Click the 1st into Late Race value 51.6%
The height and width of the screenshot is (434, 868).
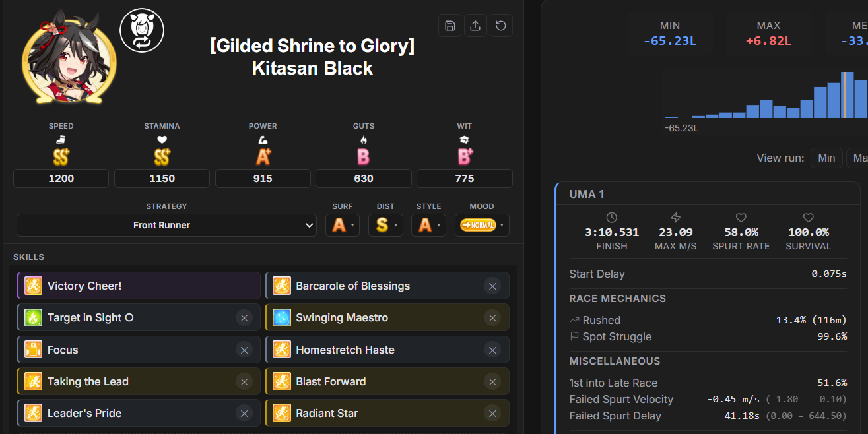[832, 383]
